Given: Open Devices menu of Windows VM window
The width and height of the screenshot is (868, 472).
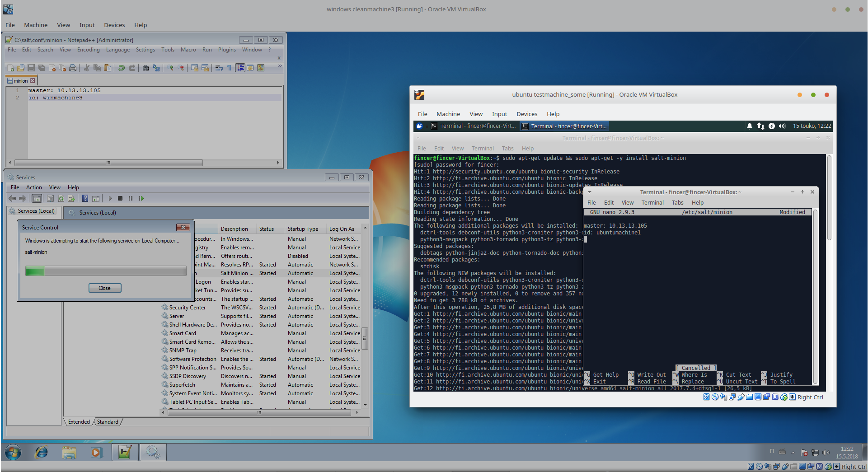Looking at the screenshot, I should tap(114, 25).
